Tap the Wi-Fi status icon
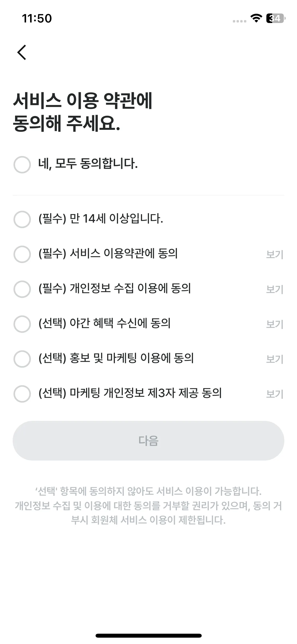 [x=256, y=18]
